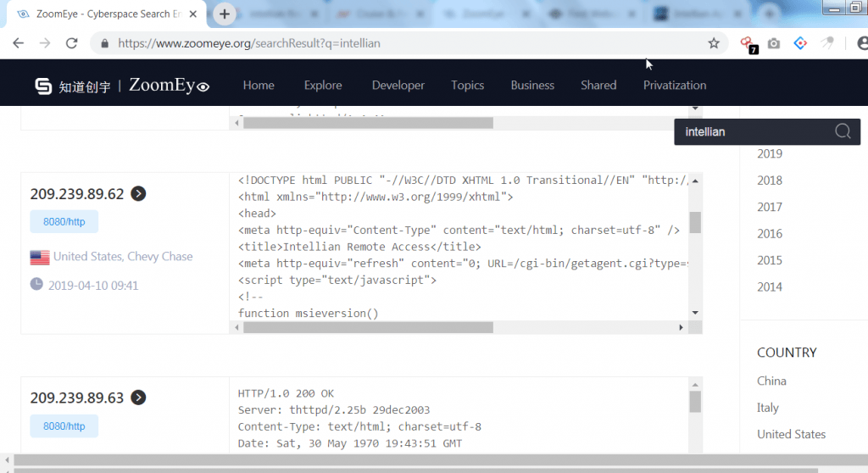Open the browser profile avatar
The width and height of the screenshot is (868, 473).
point(862,43)
